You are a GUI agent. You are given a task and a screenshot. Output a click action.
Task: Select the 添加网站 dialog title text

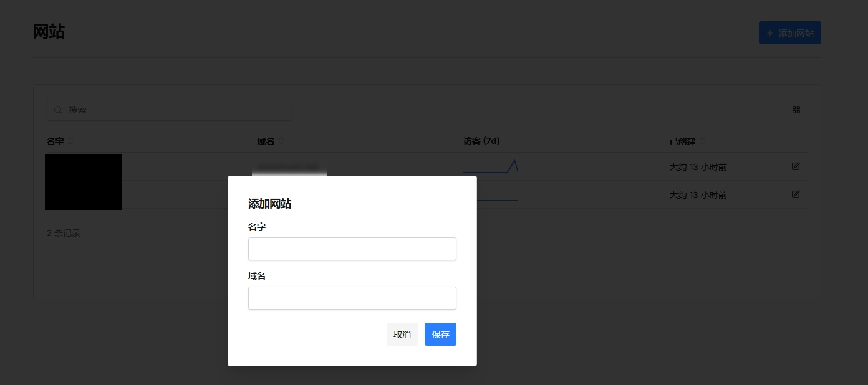(x=270, y=204)
